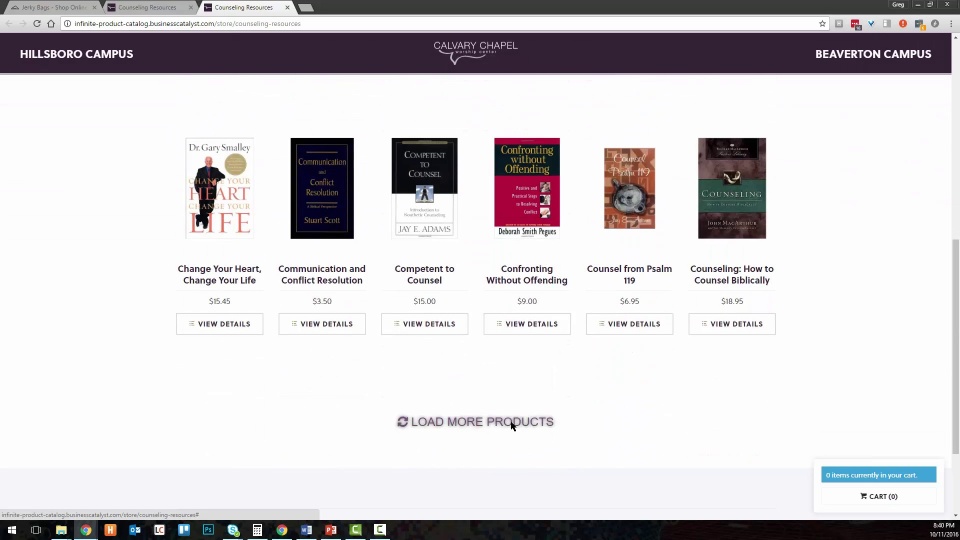
Task: Click the 0 items currently in your cart banner
Action: [x=879, y=474]
